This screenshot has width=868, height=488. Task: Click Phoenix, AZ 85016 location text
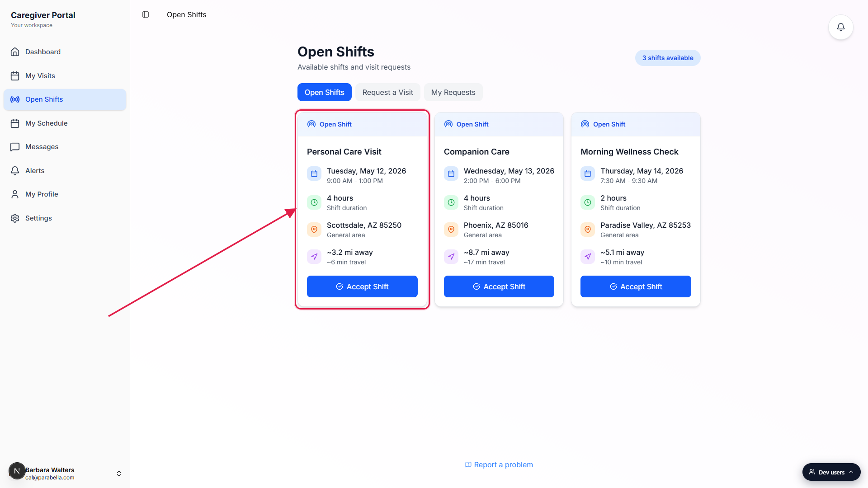tap(496, 225)
